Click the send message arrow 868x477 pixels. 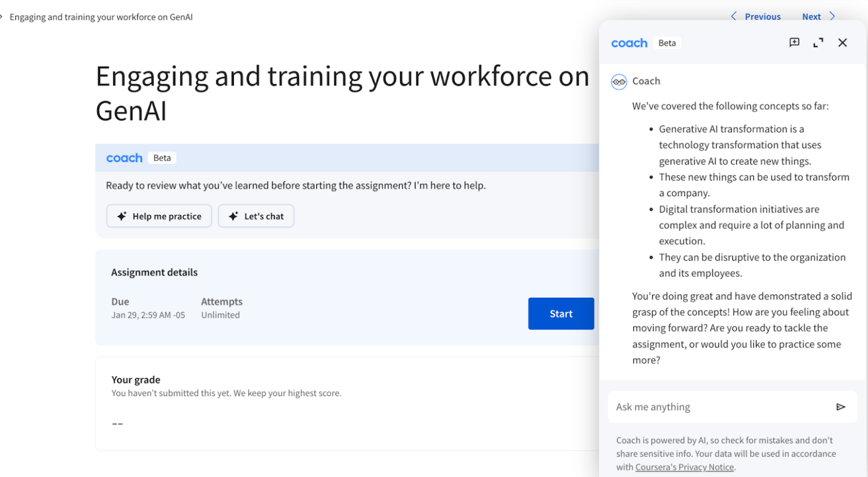(x=841, y=406)
